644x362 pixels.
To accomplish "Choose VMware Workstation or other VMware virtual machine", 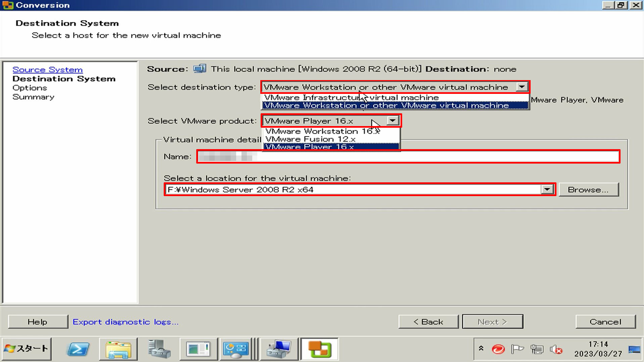I will pyautogui.click(x=395, y=105).
